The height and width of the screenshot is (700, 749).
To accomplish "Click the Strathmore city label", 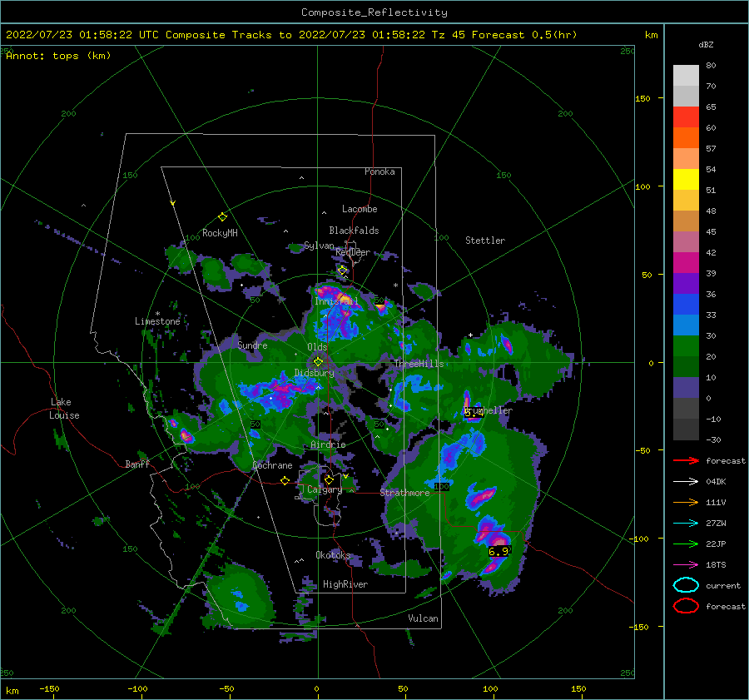I will pyautogui.click(x=404, y=493).
